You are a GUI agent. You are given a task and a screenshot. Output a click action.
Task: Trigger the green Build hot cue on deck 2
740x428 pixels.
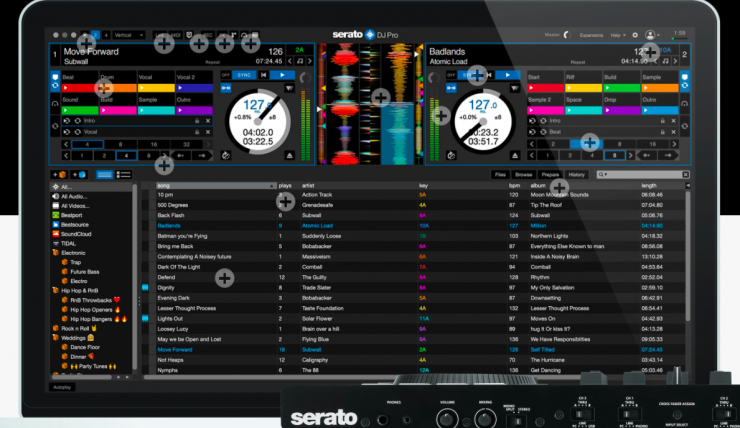pos(622,88)
